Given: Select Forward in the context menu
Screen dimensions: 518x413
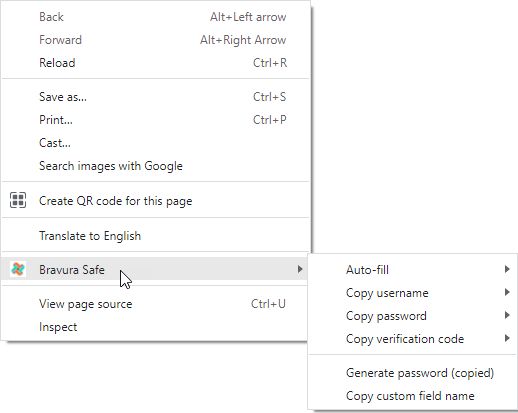Looking at the screenshot, I should pyautogui.click(x=155, y=40).
